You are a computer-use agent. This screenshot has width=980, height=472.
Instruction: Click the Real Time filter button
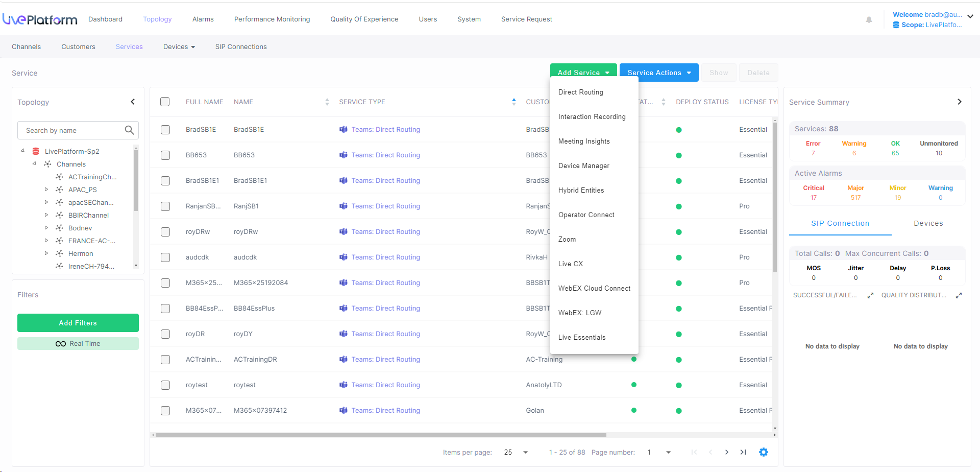tap(78, 343)
